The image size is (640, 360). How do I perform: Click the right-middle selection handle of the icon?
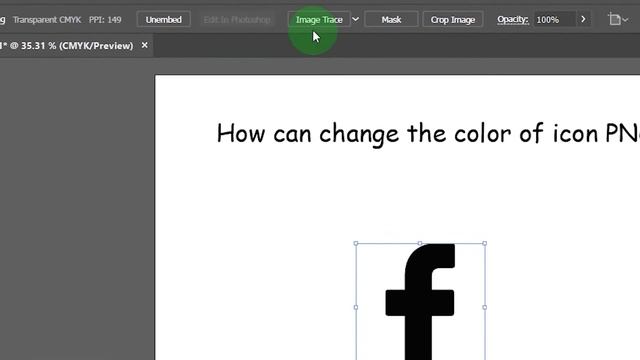484,307
